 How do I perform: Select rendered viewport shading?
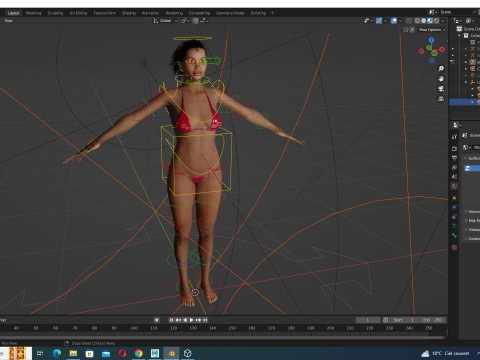pyautogui.click(x=436, y=21)
